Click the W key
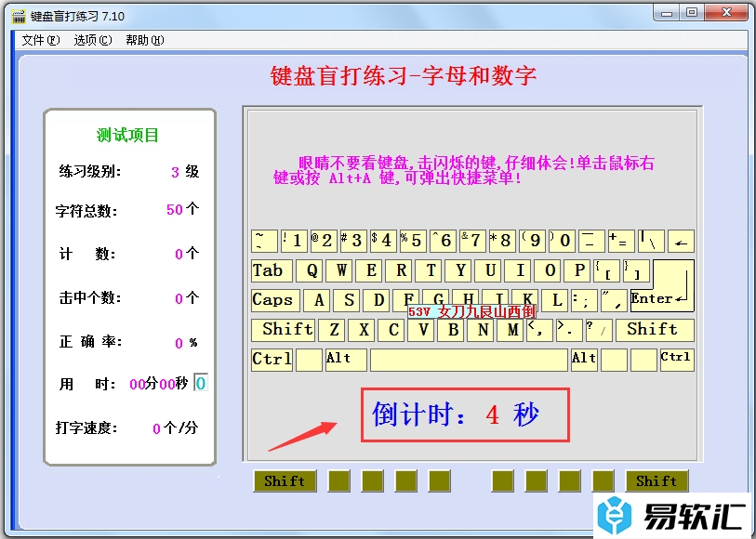 pos(339,270)
